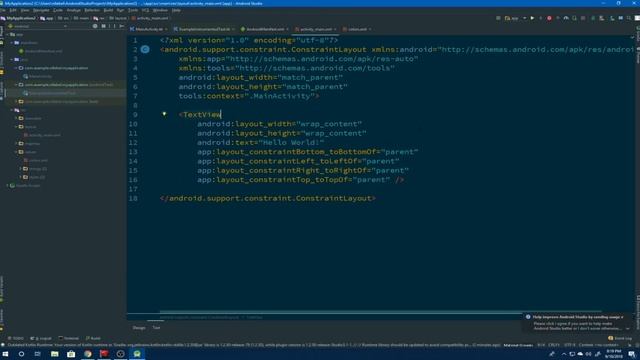The width and height of the screenshot is (640, 360).
Task: Click the class gutter icon on line 2
Action: [x=145, y=49]
